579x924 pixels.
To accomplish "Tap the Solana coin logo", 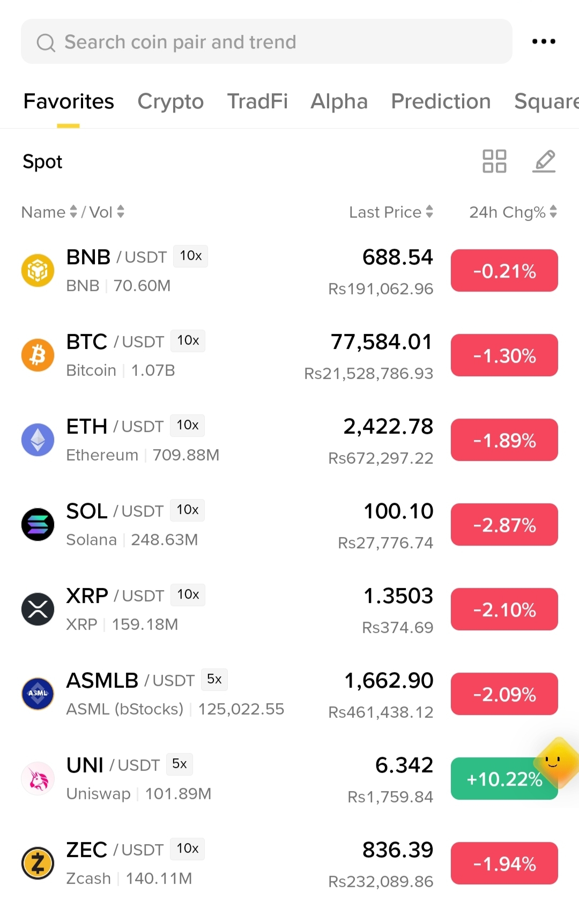I will pos(38,524).
